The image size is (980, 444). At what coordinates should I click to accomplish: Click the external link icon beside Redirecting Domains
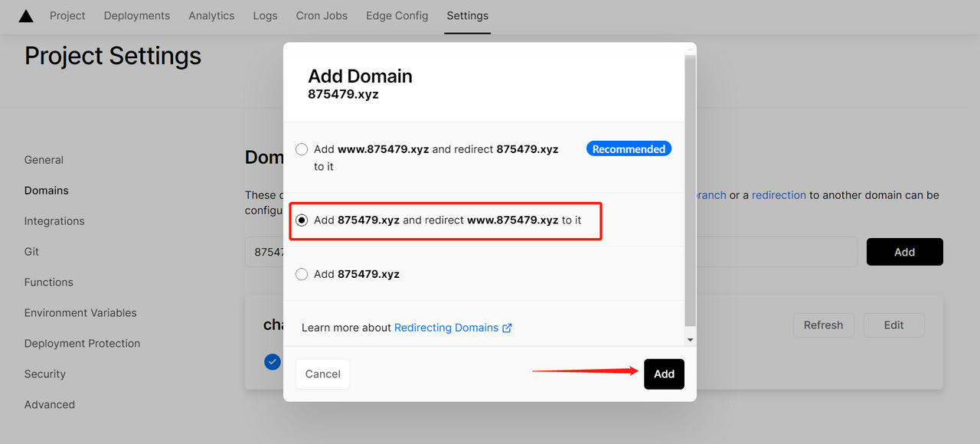click(507, 328)
